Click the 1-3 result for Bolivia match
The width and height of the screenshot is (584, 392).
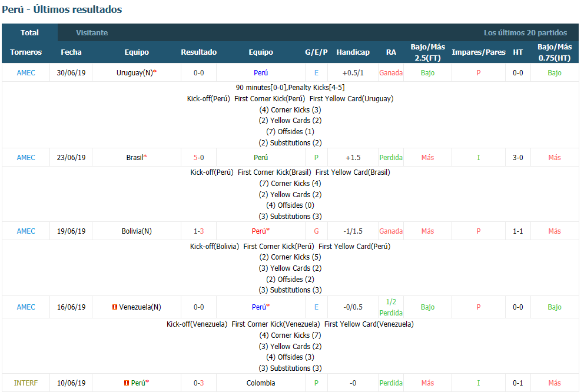point(198,231)
